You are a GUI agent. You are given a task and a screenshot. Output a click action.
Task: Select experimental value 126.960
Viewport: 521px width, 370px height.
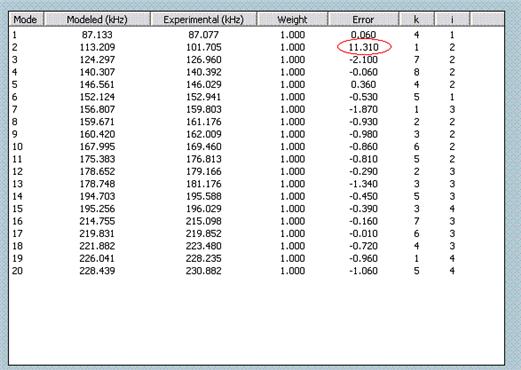pos(203,60)
